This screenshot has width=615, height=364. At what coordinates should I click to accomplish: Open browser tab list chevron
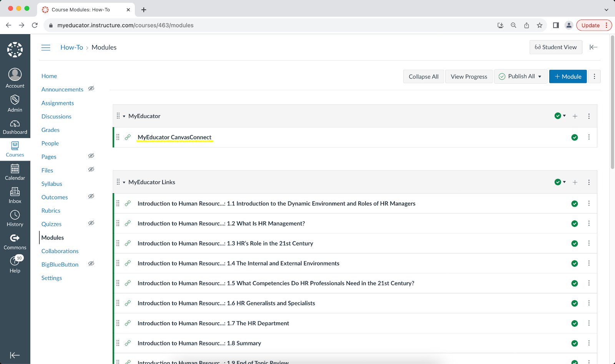(x=606, y=10)
